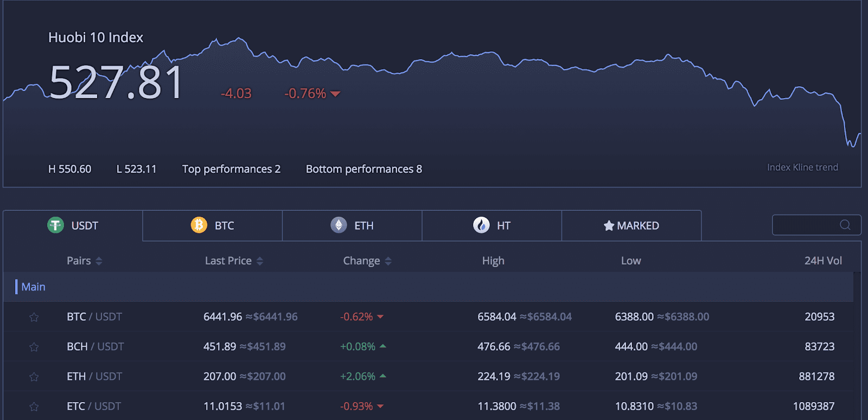Click green up arrow next to +0.08%
The height and width of the screenshot is (420, 868).
point(383,346)
